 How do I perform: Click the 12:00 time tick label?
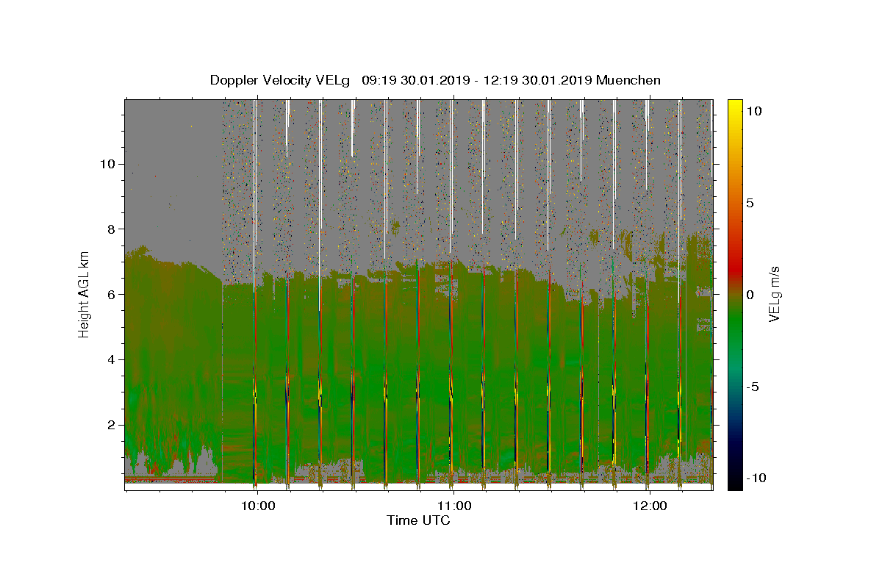click(x=650, y=506)
